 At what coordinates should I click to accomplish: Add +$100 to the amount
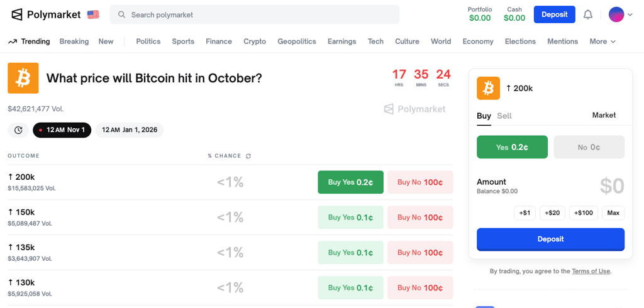pyautogui.click(x=583, y=213)
